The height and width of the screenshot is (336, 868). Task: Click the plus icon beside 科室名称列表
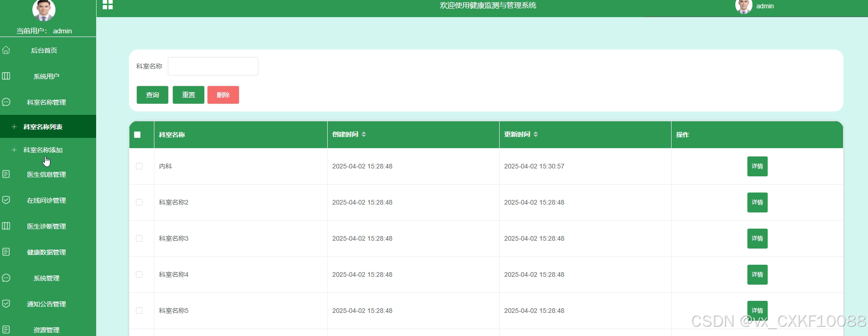pyautogui.click(x=14, y=126)
